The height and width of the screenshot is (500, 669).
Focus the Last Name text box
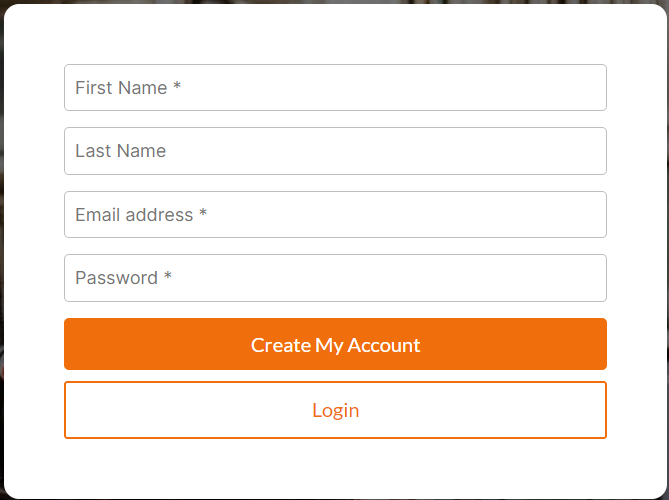[335, 151]
